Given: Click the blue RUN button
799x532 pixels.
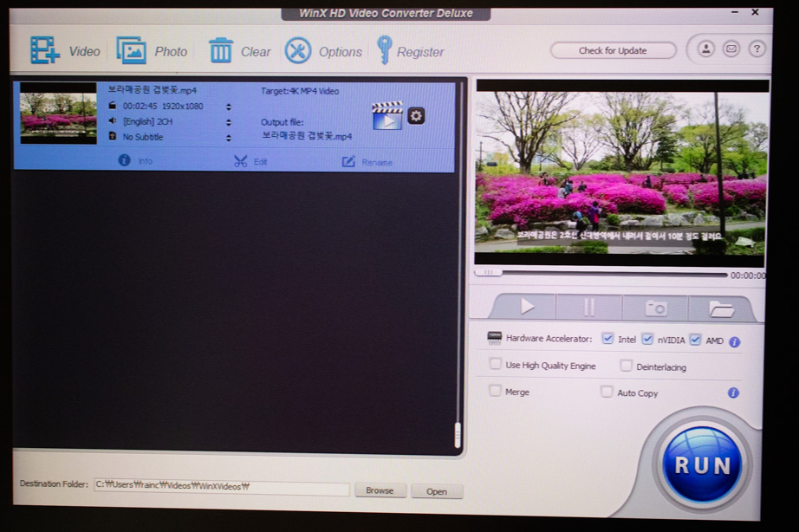Looking at the screenshot, I should 703,465.
